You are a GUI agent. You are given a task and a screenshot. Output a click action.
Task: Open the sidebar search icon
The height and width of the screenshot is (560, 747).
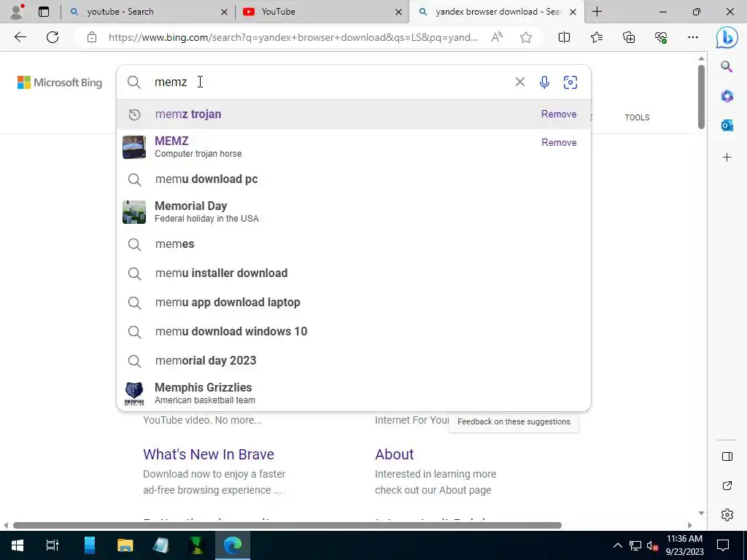pyautogui.click(x=727, y=66)
